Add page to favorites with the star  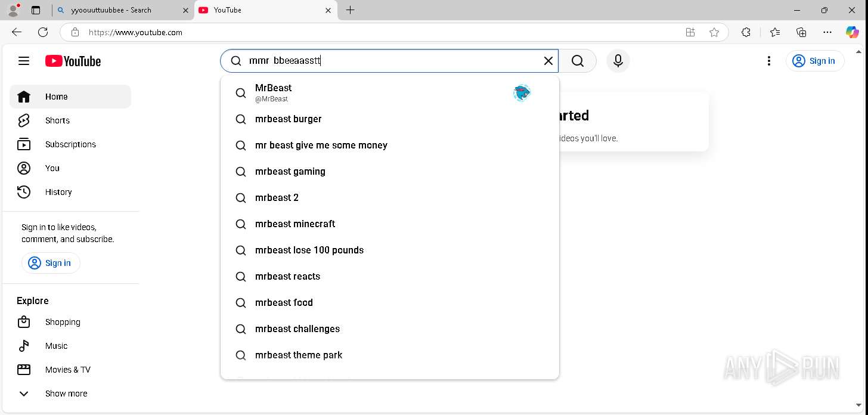pos(714,32)
